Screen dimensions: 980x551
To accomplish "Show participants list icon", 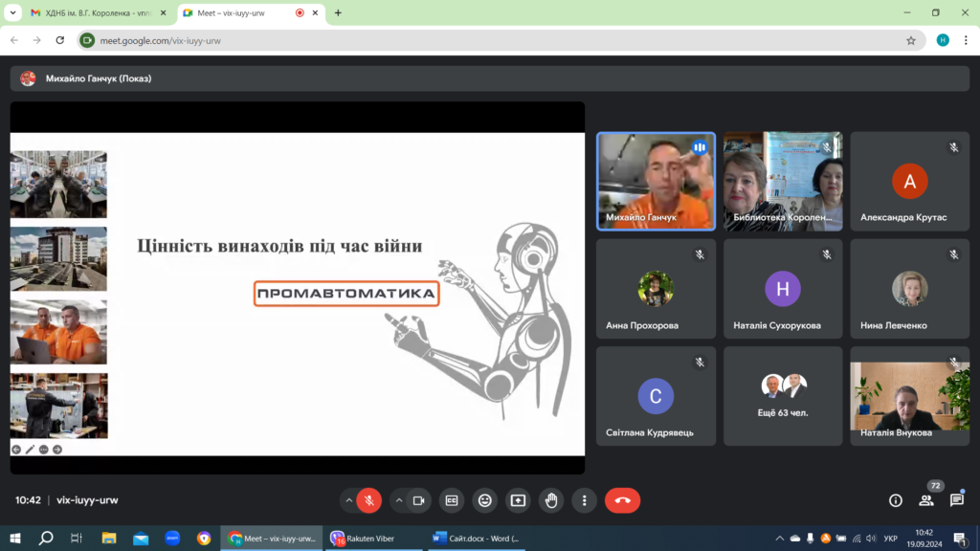I will pyautogui.click(x=926, y=500).
